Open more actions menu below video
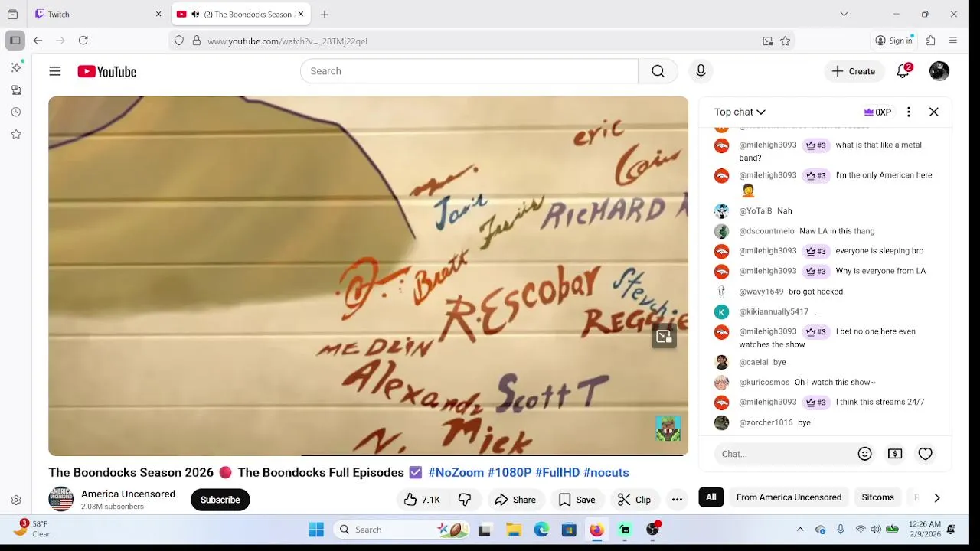This screenshot has height=551, width=980. click(x=677, y=500)
